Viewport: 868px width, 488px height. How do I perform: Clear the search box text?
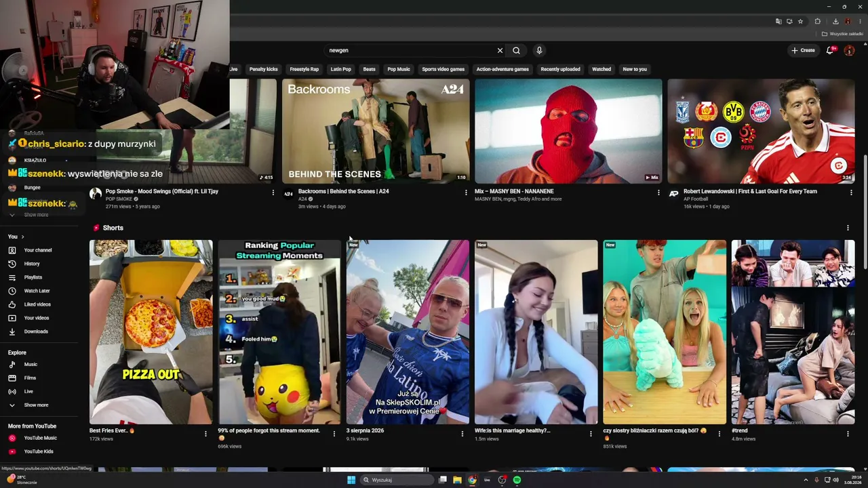[x=500, y=50]
